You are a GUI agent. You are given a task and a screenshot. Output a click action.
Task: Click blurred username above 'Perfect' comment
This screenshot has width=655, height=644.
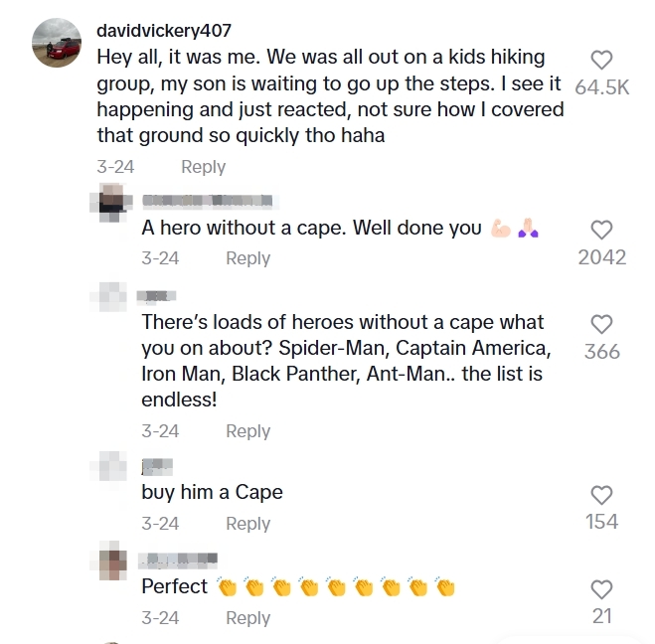(x=179, y=560)
